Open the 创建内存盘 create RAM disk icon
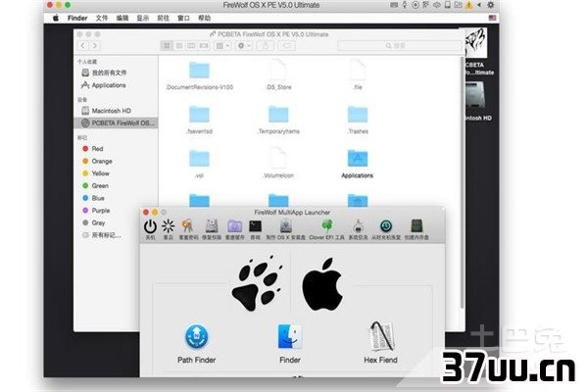The height and width of the screenshot is (392, 588). click(416, 226)
